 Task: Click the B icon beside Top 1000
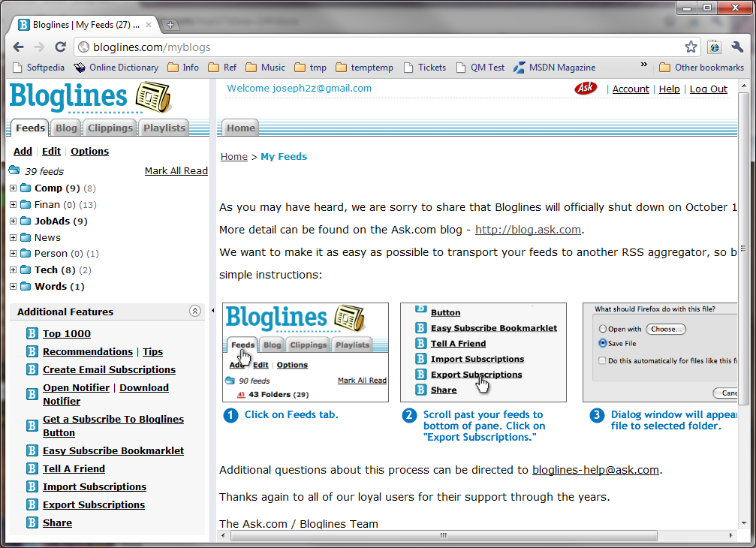(x=32, y=333)
